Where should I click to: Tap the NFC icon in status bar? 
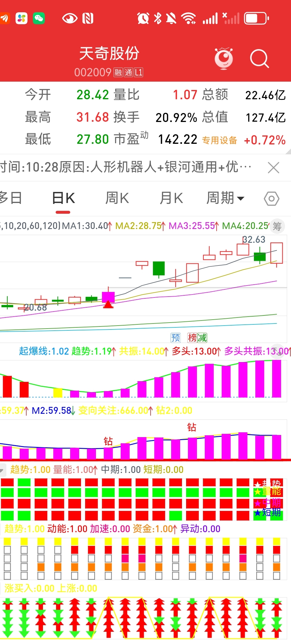click(x=88, y=19)
